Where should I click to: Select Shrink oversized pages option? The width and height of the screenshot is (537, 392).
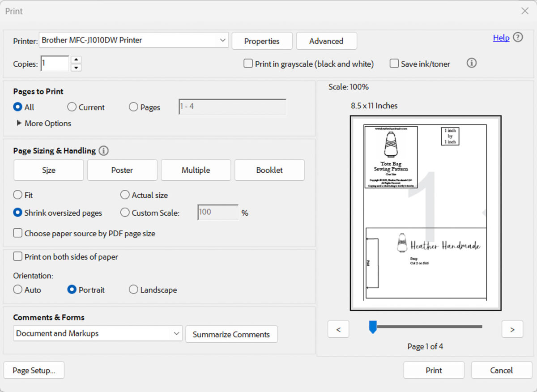[x=17, y=213]
